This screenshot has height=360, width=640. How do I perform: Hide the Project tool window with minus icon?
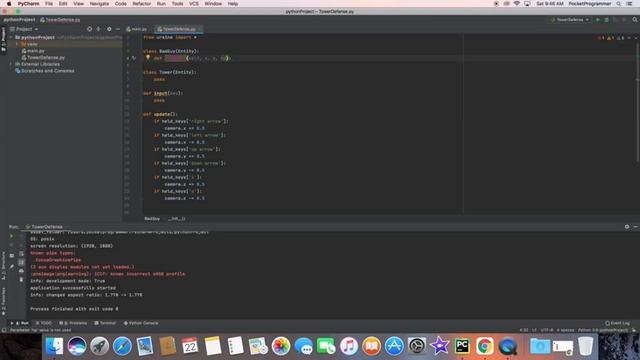[118, 29]
